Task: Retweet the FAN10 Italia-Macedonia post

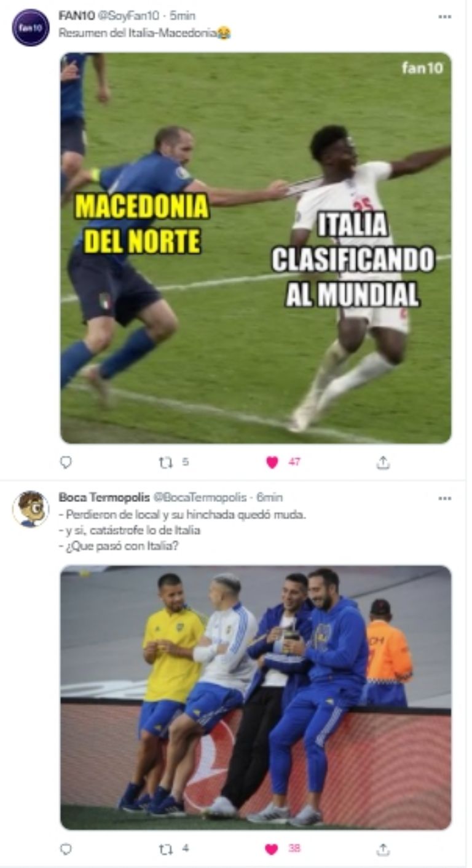Action: pos(166,462)
